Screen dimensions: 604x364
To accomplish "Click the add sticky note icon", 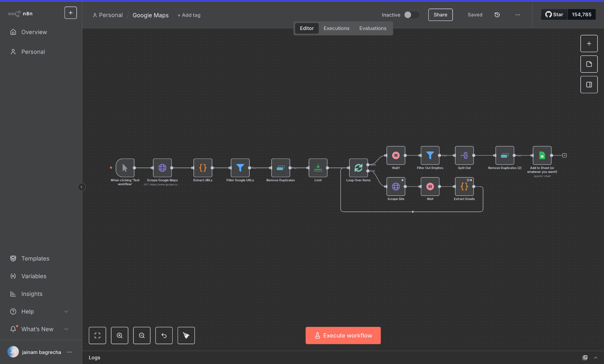I will point(589,64).
